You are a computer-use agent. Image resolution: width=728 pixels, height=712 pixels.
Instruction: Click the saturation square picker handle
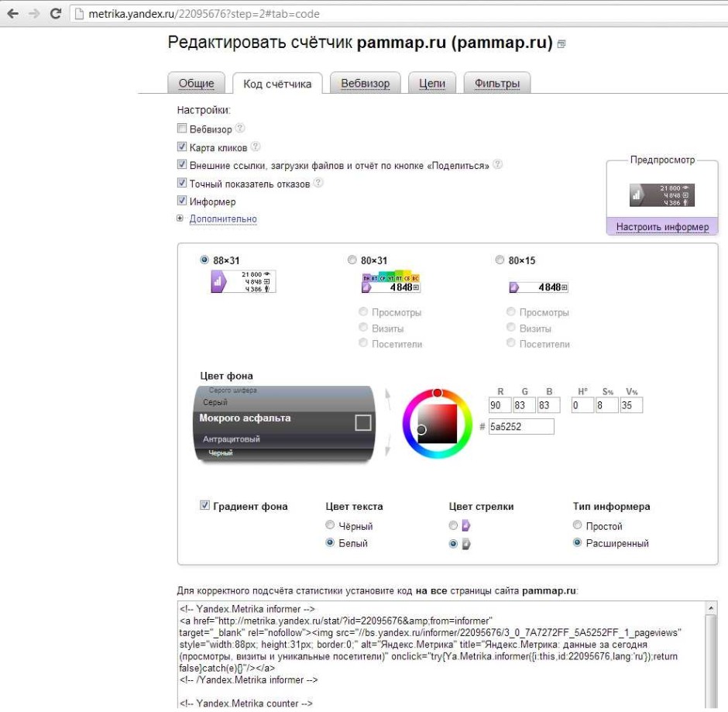[x=421, y=430]
